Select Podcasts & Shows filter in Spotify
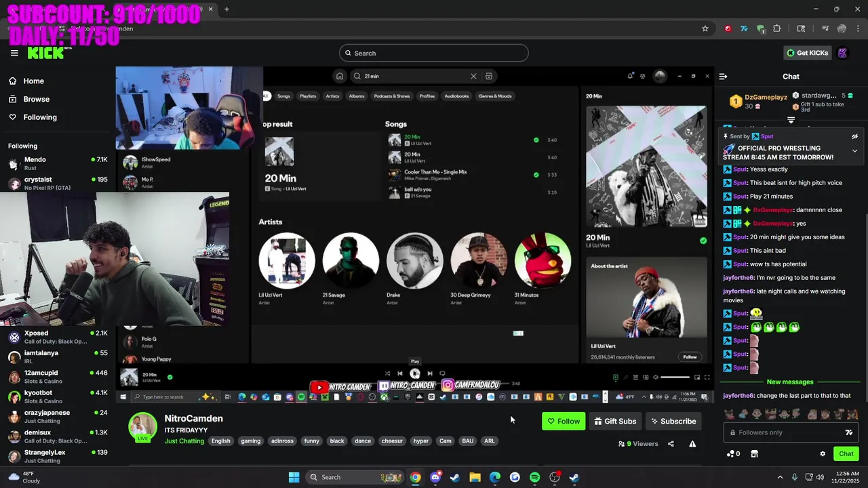The height and width of the screenshot is (488, 868). tap(392, 96)
